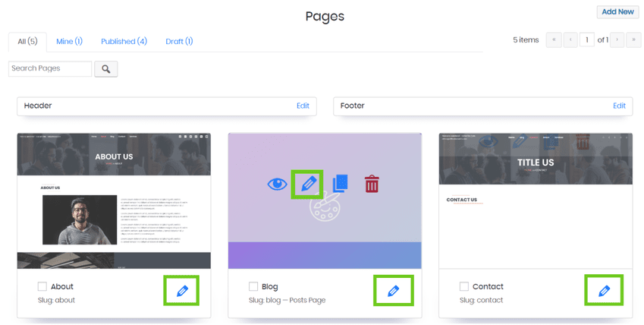The image size is (644, 325).
Task: Click into the Search Pages field
Action: (x=50, y=68)
